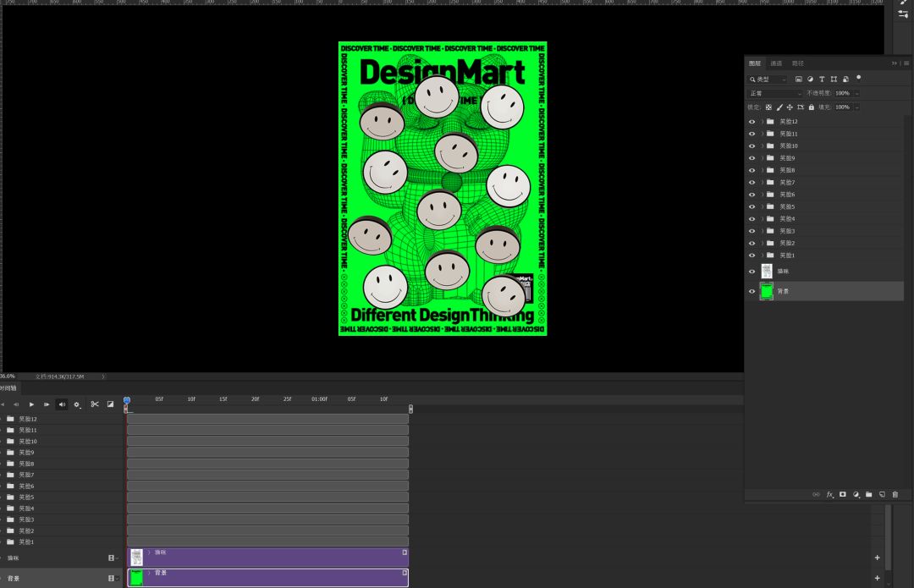The image size is (914, 588).
Task: Select the 时间轴 panel tab
Action: click(8, 388)
